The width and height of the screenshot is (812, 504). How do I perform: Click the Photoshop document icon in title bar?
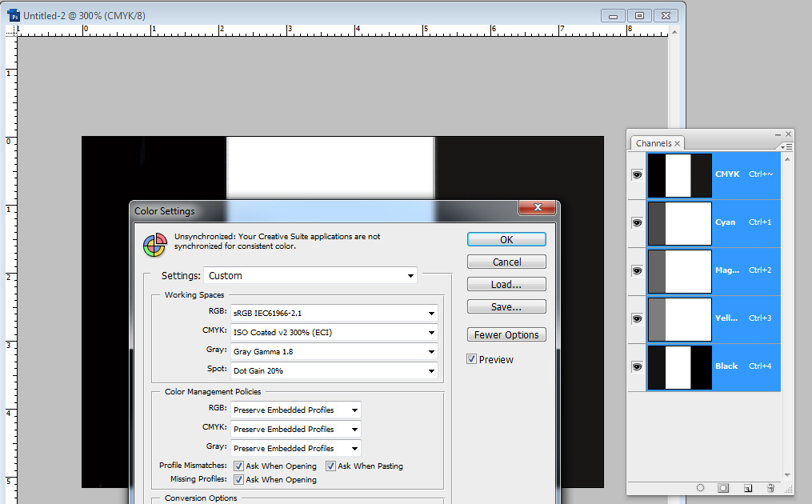tap(14, 15)
